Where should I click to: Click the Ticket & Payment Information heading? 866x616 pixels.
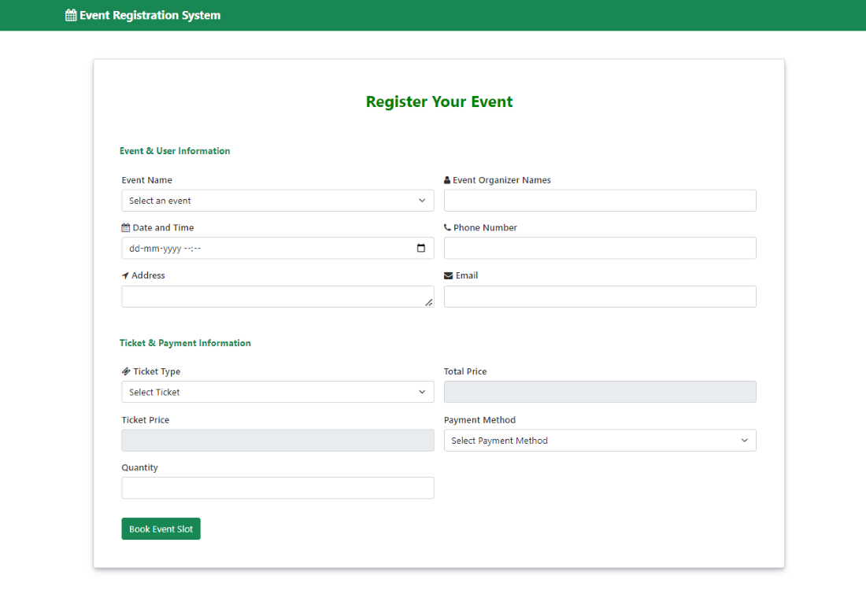click(185, 343)
